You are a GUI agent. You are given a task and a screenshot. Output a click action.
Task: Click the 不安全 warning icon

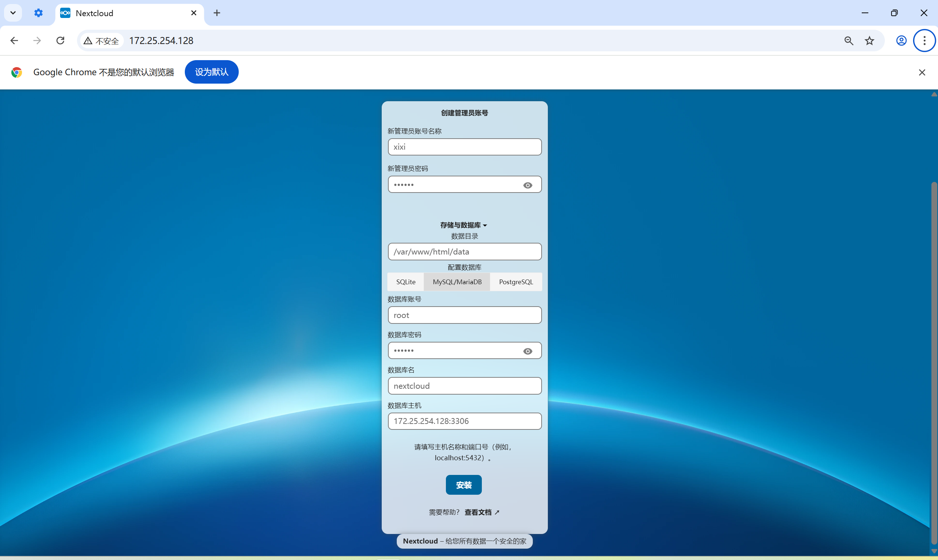pyautogui.click(x=88, y=40)
